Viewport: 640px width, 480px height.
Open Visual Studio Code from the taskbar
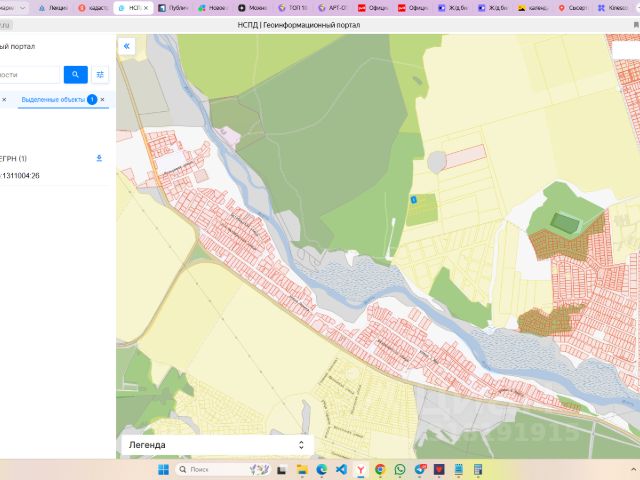(341, 469)
